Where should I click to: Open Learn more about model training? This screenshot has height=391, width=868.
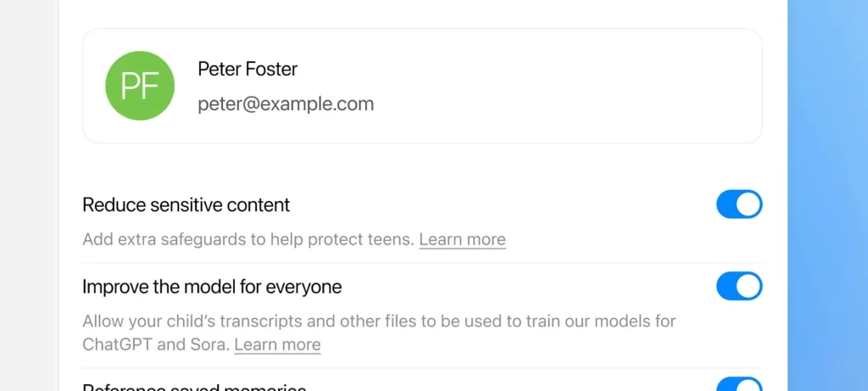[x=277, y=344]
